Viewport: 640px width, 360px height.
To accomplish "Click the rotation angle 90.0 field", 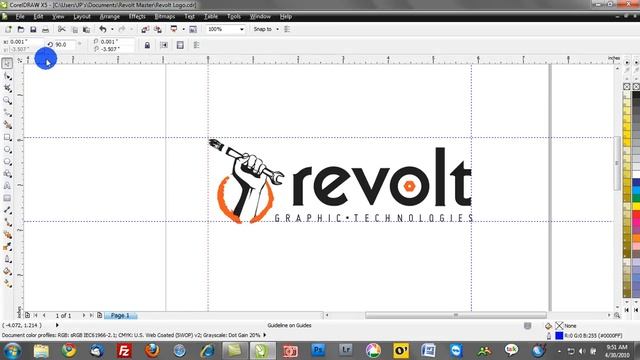I will (x=64, y=44).
